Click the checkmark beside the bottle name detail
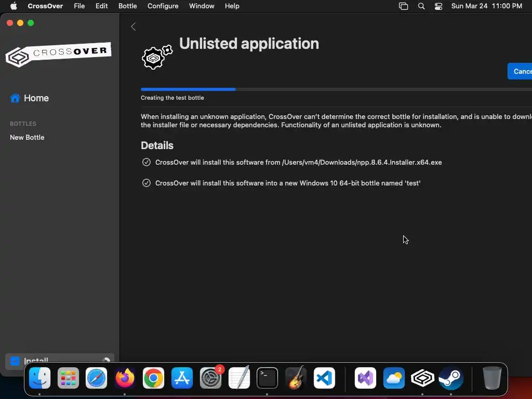 tap(146, 183)
